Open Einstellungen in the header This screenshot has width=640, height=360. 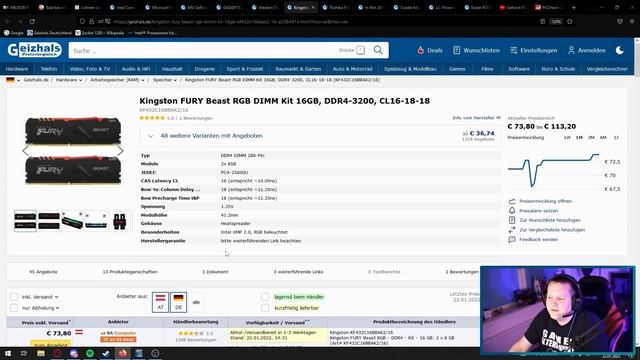pos(533,50)
